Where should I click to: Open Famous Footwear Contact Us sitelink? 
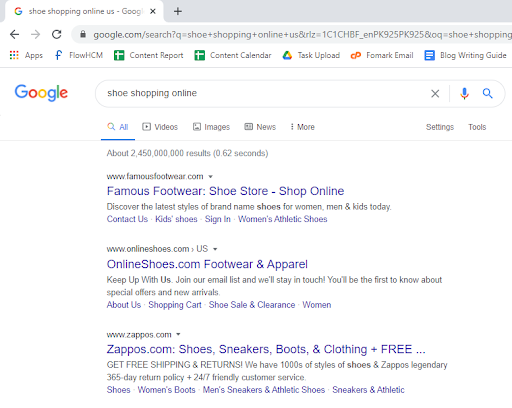pyautogui.click(x=127, y=219)
